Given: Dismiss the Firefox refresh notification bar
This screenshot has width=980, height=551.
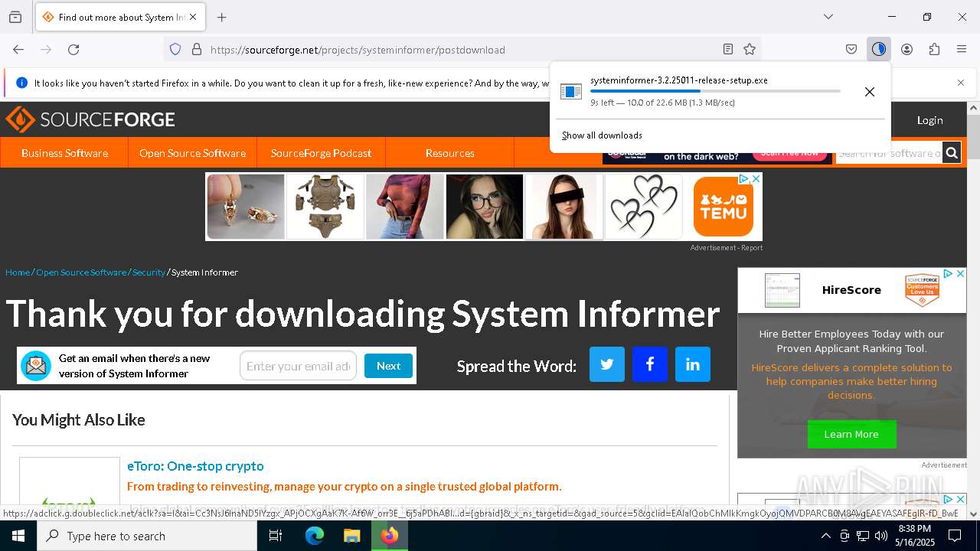Looking at the screenshot, I should pyautogui.click(x=961, y=83).
